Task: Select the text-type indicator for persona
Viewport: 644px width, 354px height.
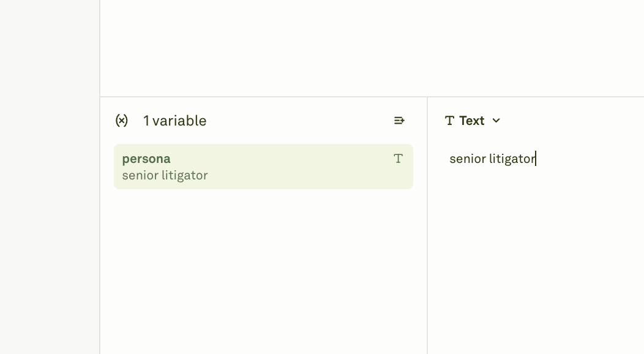Action: pos(399,158)
